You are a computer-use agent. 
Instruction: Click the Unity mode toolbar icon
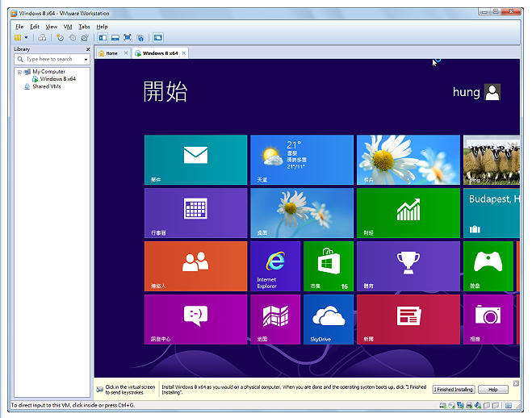[140, 38]
